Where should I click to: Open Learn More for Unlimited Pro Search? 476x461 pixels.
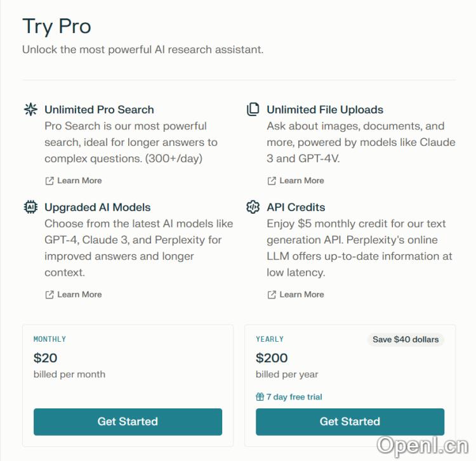click(x=79, y=181)
